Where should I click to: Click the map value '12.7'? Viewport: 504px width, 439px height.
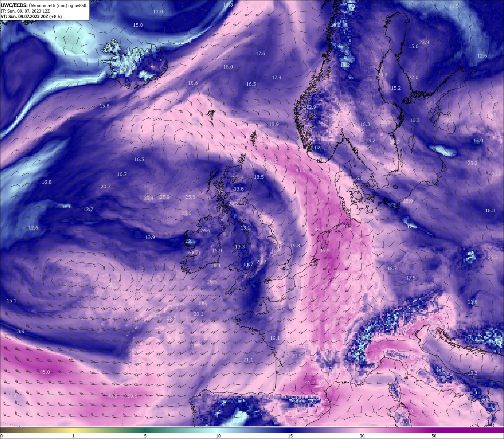coord(88,209)
